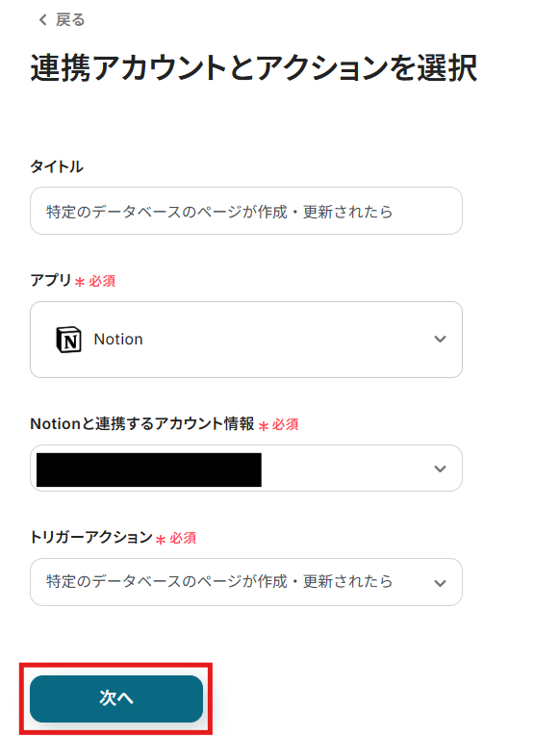560x736 pixels.
Task: Click the タイトル input field
Action: point(246,211)
